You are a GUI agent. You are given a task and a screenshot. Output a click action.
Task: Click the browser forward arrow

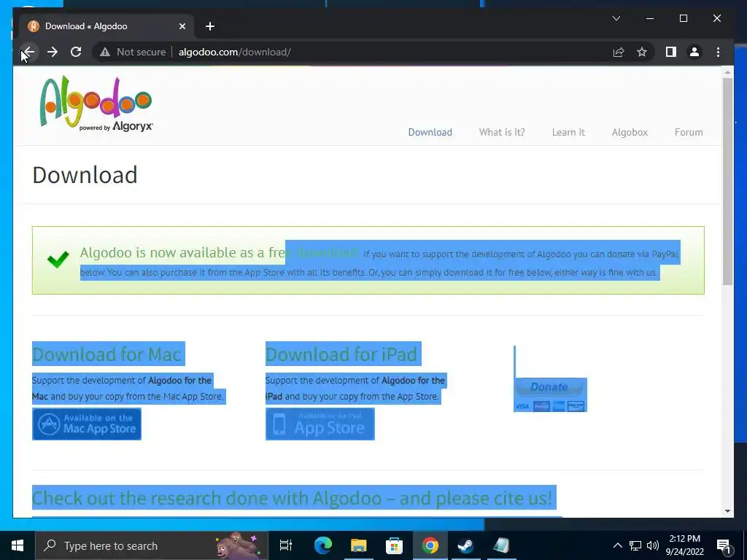tap(53, 52)
